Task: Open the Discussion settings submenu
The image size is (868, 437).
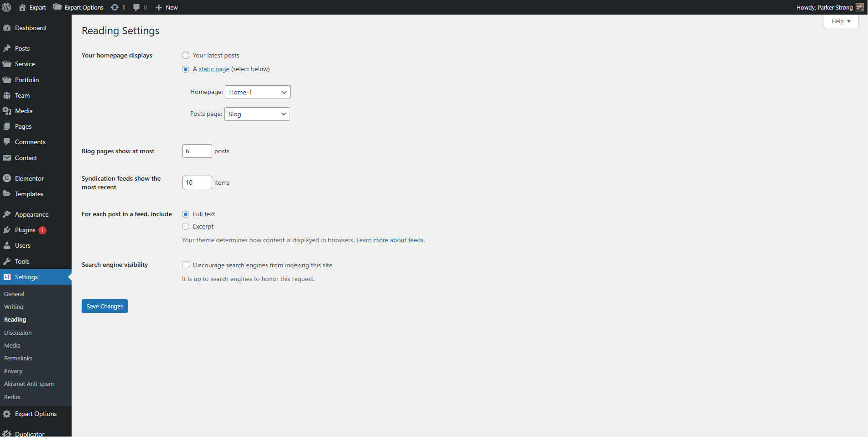Action: (18, 333)
